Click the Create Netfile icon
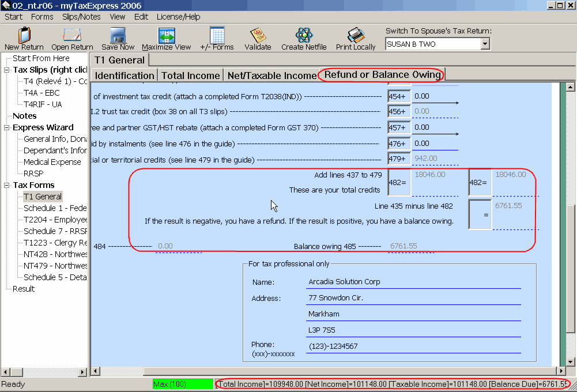Viewport: 577px width, 392px height. (x=304, y=36)
